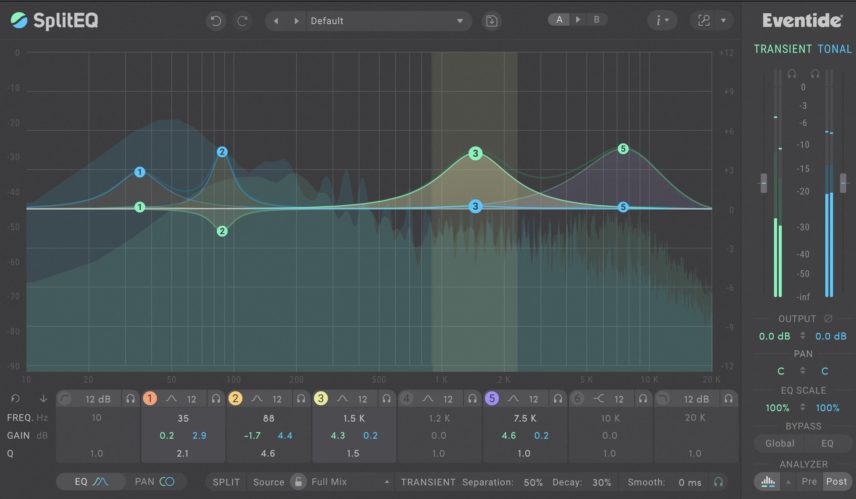
Task: Open the Default preset dropdown
Action: coord(387,21)
